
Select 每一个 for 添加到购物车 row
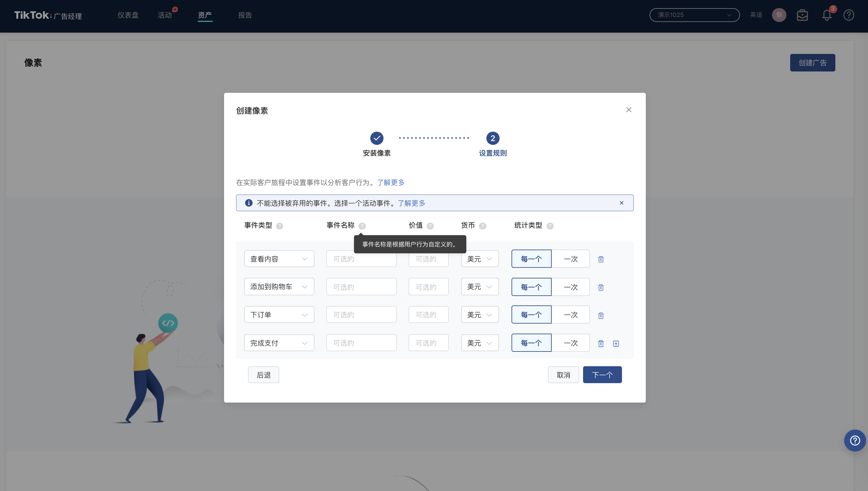[531, 287]
